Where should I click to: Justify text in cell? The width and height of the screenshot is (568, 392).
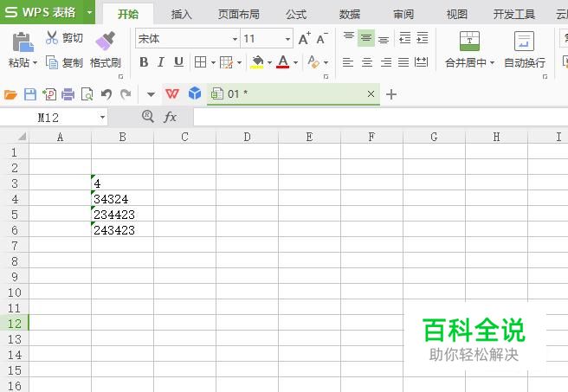(403, 62)
